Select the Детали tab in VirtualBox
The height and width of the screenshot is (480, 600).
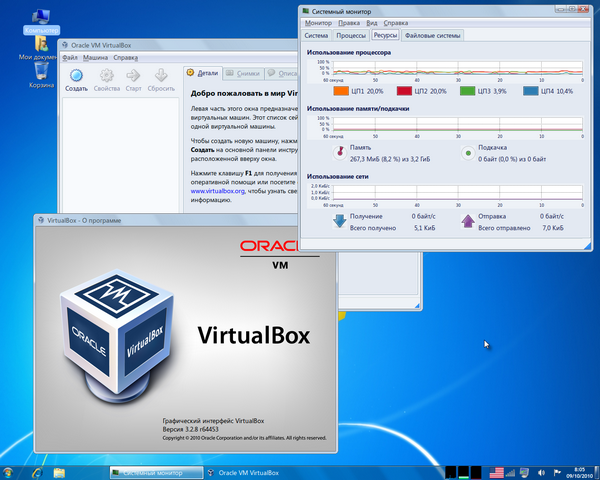point(203,73)
